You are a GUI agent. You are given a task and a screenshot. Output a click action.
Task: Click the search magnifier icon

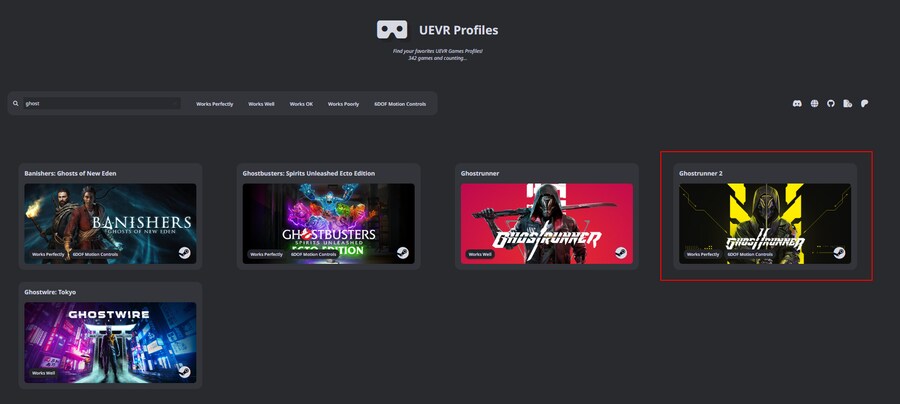(x=16, y=103)
